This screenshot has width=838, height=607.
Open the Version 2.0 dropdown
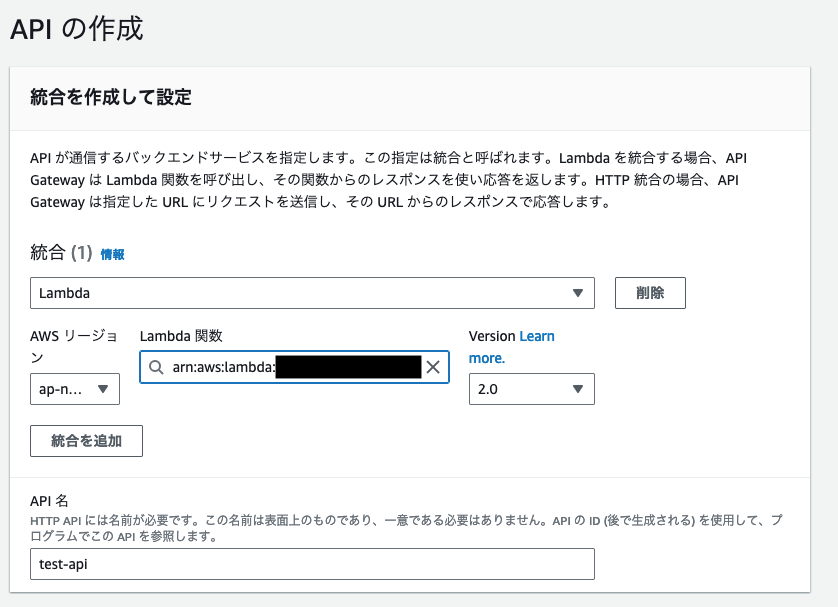[x=532, y=389]
